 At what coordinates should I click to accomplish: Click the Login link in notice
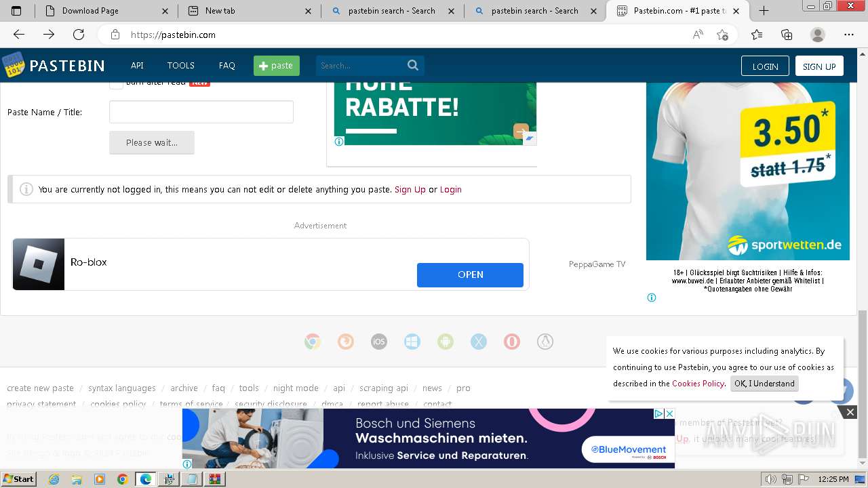click(x=451, y=190)
